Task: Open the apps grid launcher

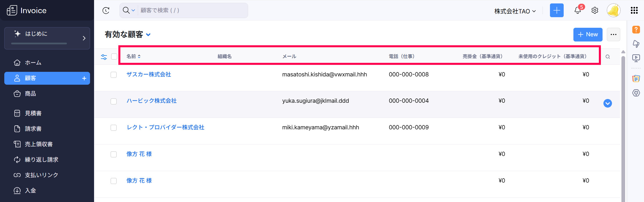Action: [634, 11]
